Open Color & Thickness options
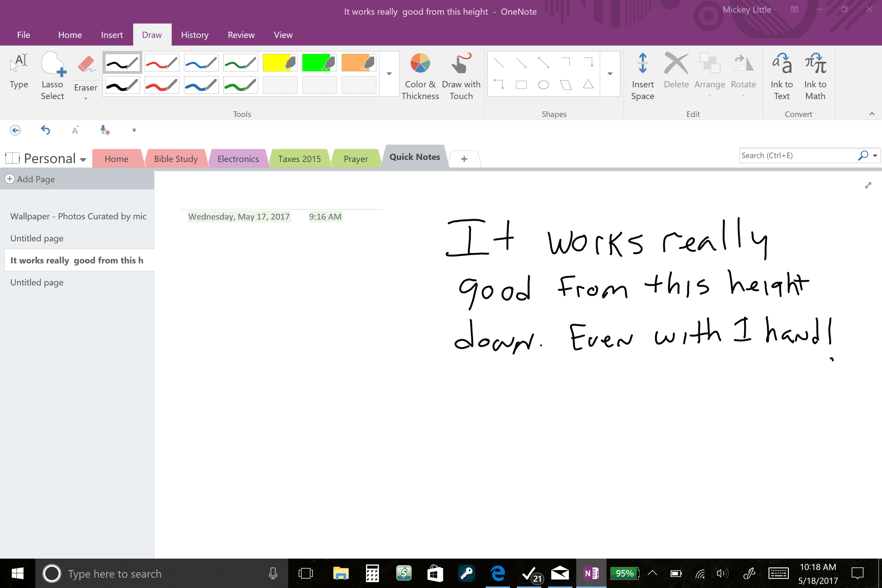Viewport: 882px width, 588px height. (x=420, y=76)
